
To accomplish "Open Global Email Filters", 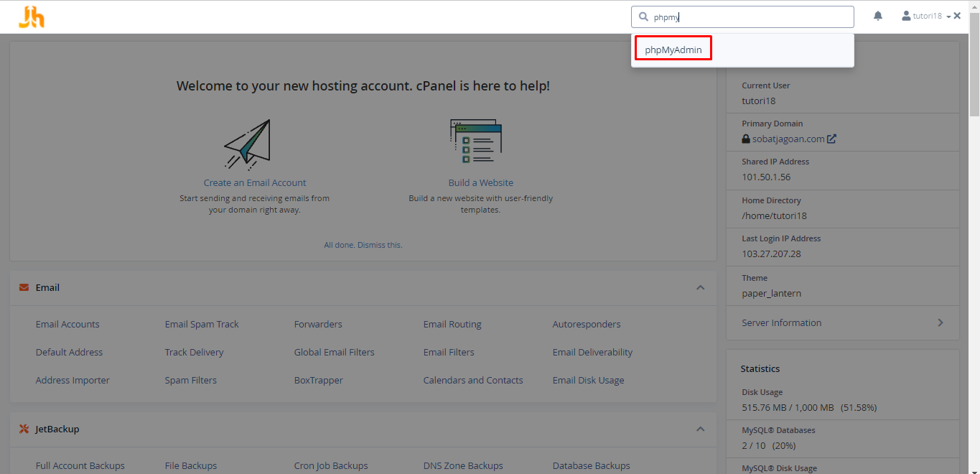I will (335, 352).
